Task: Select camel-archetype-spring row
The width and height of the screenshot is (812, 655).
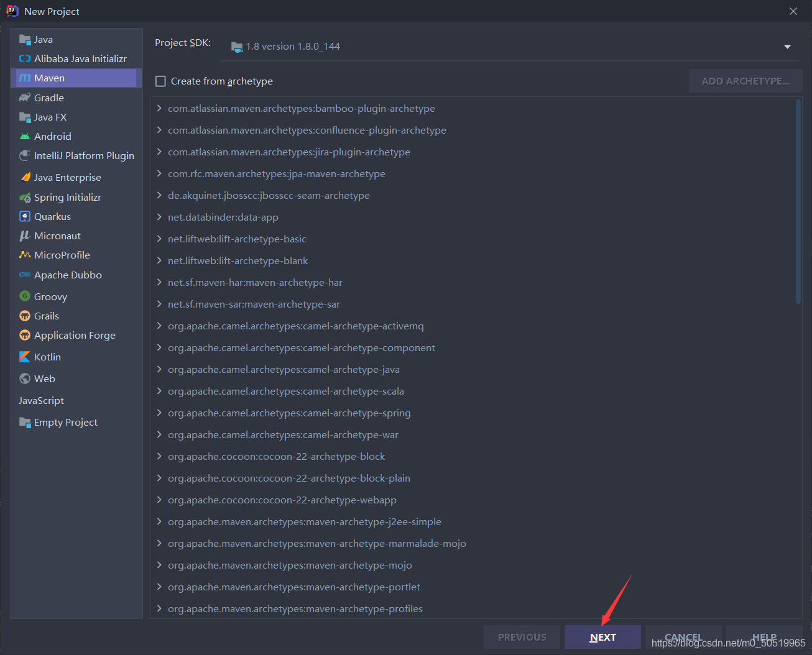Action: (476, 413)
